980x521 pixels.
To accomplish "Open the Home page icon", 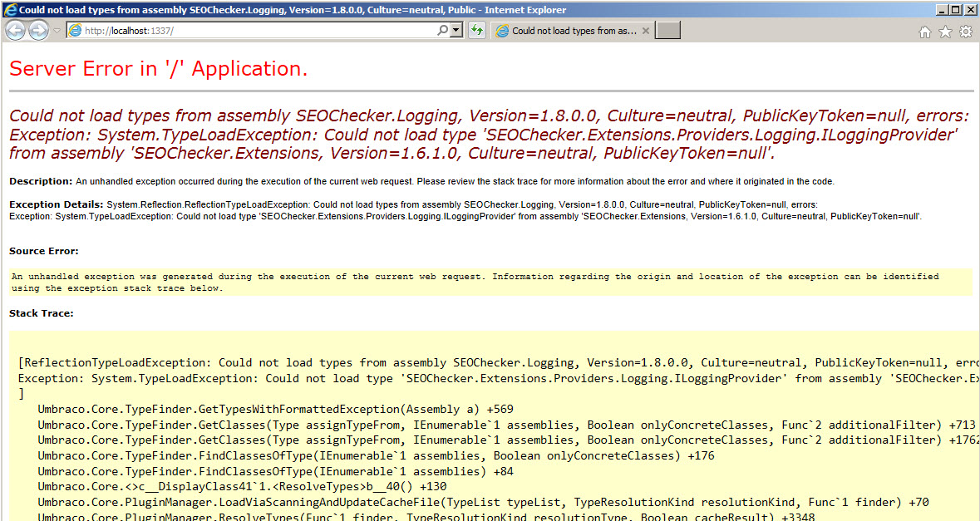I will [x=924, y=32].
